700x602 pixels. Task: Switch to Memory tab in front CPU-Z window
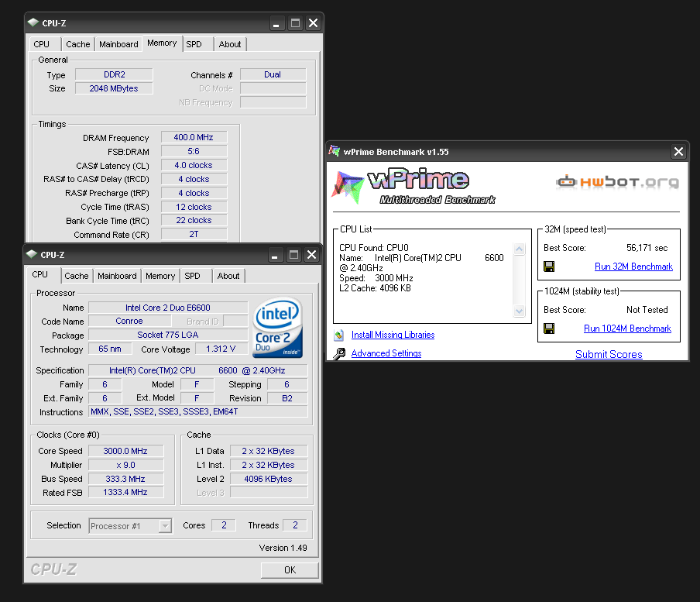point(160,276)
